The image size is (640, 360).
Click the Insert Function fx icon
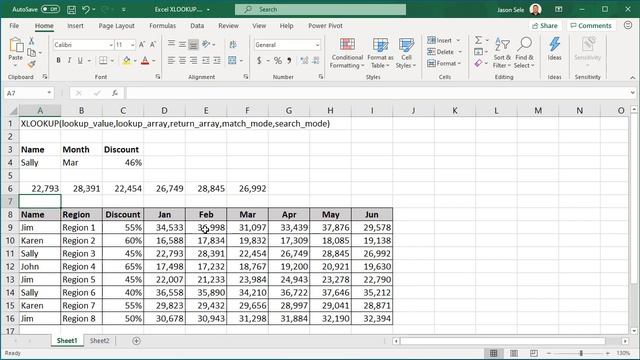pos(115,93)
